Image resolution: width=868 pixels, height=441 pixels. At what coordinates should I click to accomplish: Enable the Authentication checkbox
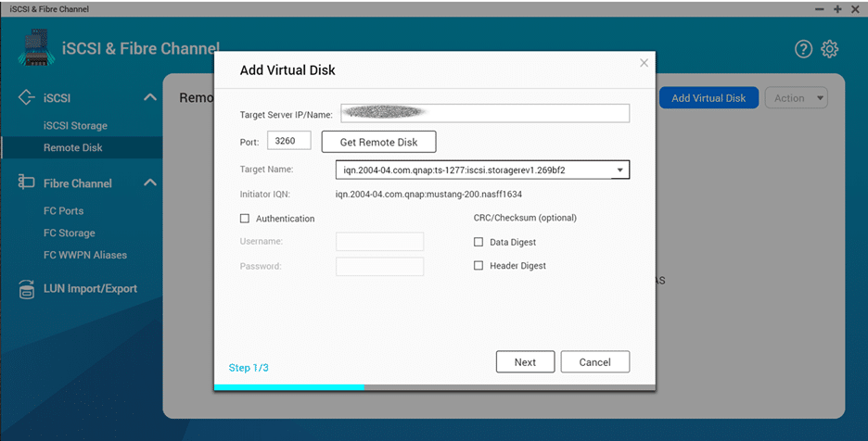pos(245,219)
